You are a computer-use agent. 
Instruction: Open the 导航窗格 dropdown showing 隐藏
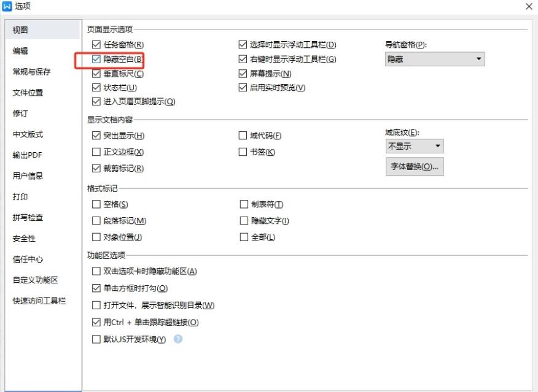click(x=435, y=60)
